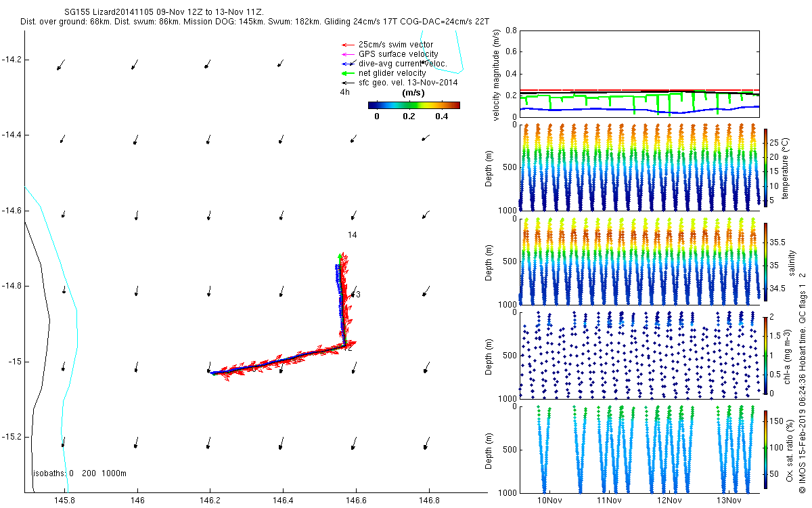
Task: Select the '25cm/s swim vector' legend text
Action: [x=396, y=45]
